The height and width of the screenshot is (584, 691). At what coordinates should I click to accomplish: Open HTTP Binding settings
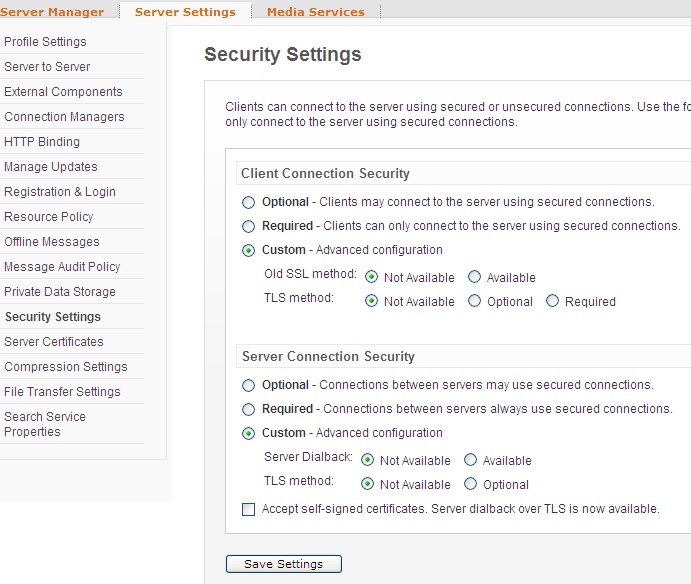[x=42, y=142]
